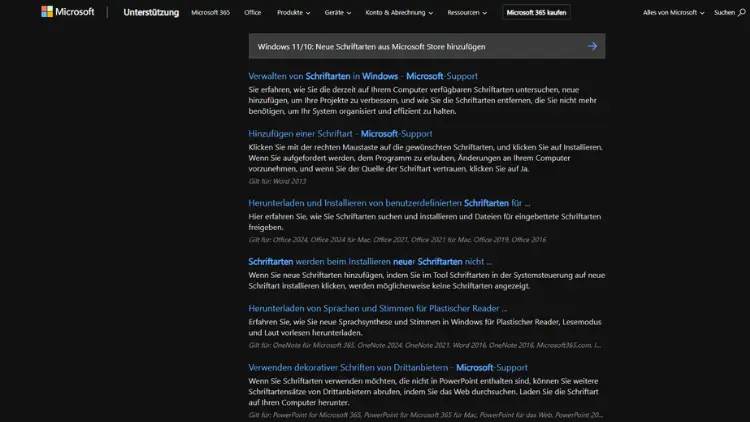Viewport: 750px width, 422px height.
Task: Click the 'Gilt für: Office 2024' applies-to line
Action: point(397,239)
